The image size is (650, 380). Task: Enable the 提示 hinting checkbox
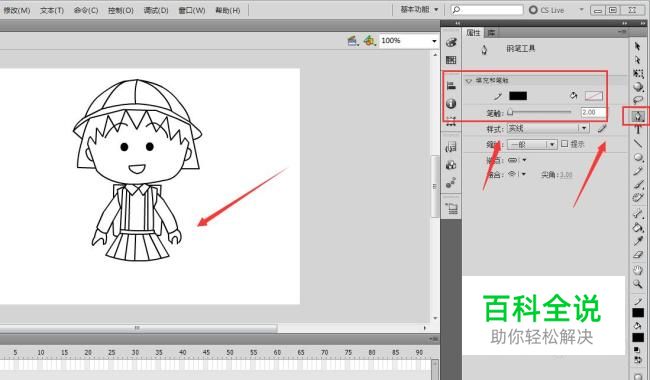pos(564,144)
